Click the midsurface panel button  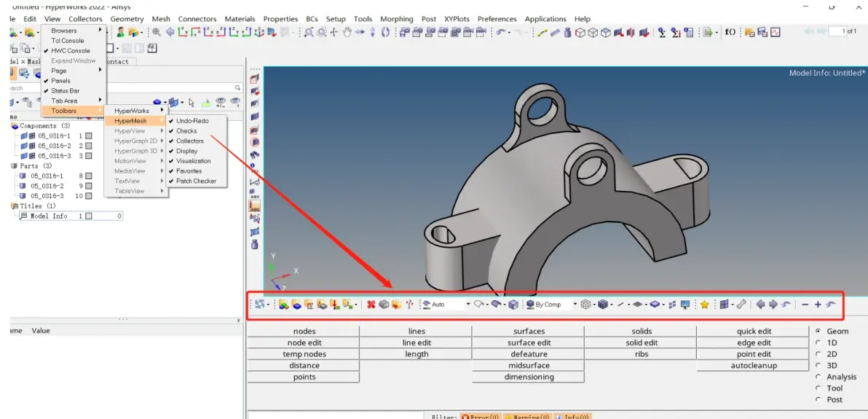(x=529, y=365)
